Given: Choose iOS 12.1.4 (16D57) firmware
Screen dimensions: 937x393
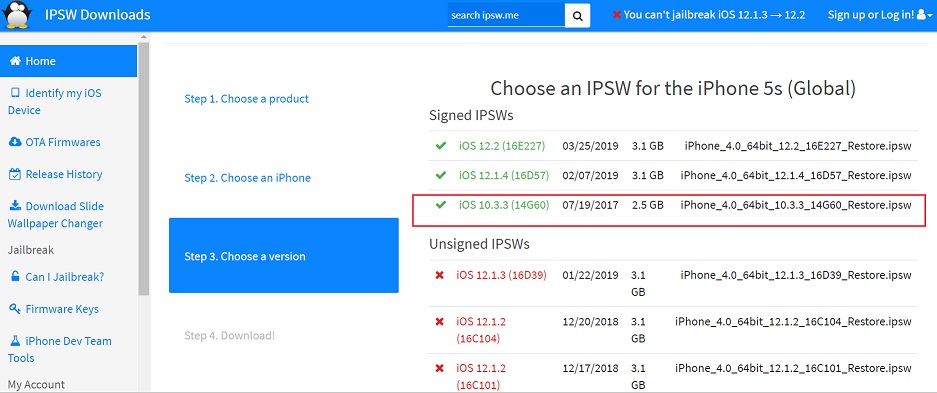Looking at the screenshot, I should coord(504,175).
